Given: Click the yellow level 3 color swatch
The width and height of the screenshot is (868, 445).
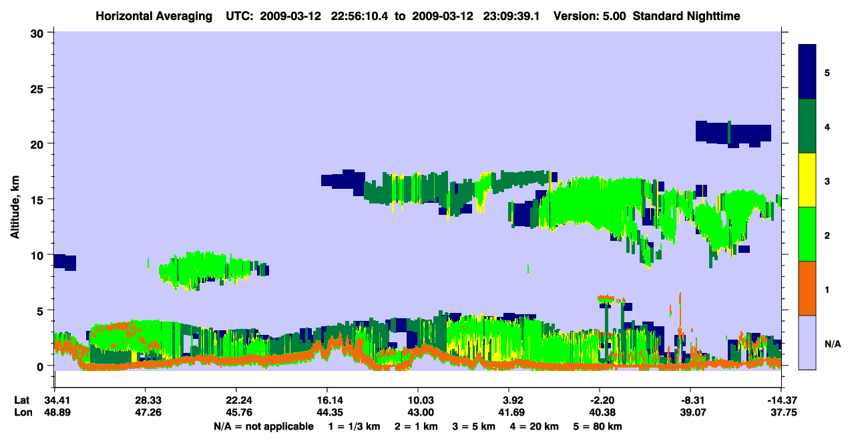Looking at the screenshot, I should pos(807,180).
